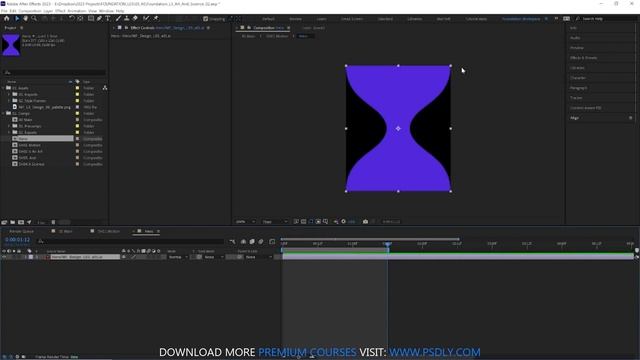Click the Reset Exposure icon in viewer

coord(343,221)
